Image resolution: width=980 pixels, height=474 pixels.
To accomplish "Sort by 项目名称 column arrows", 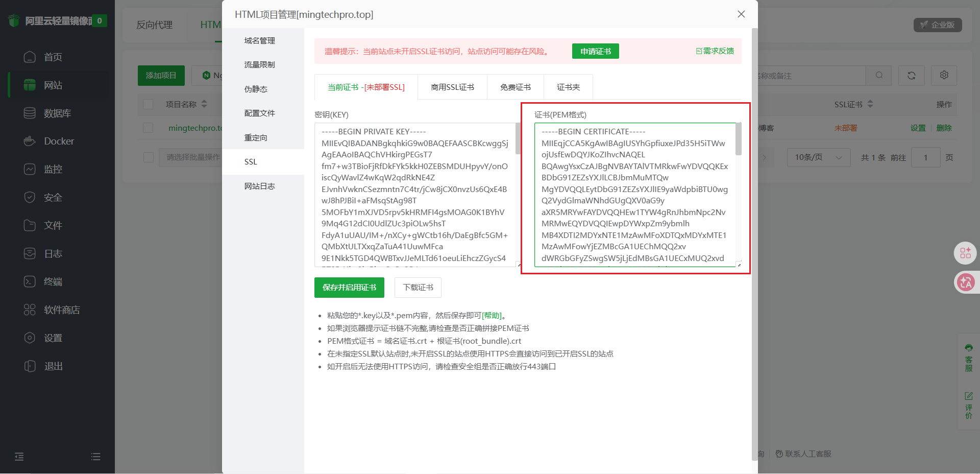I will point(204,104).
